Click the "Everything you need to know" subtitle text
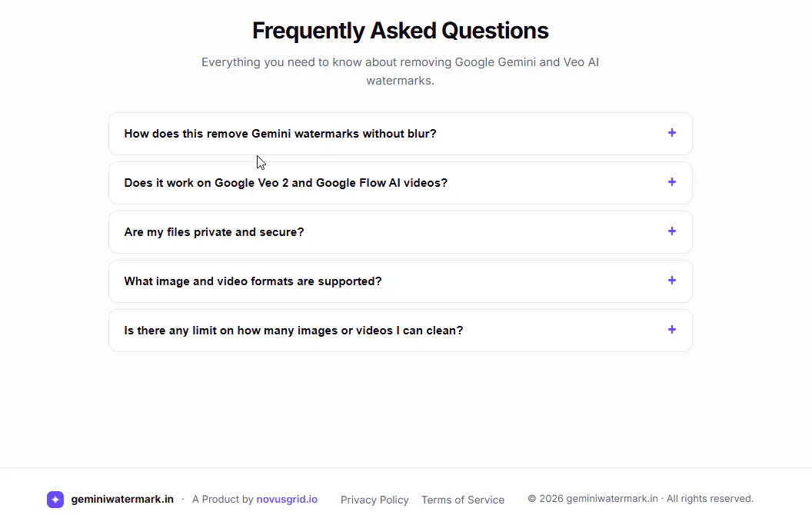 pos(401,71)
